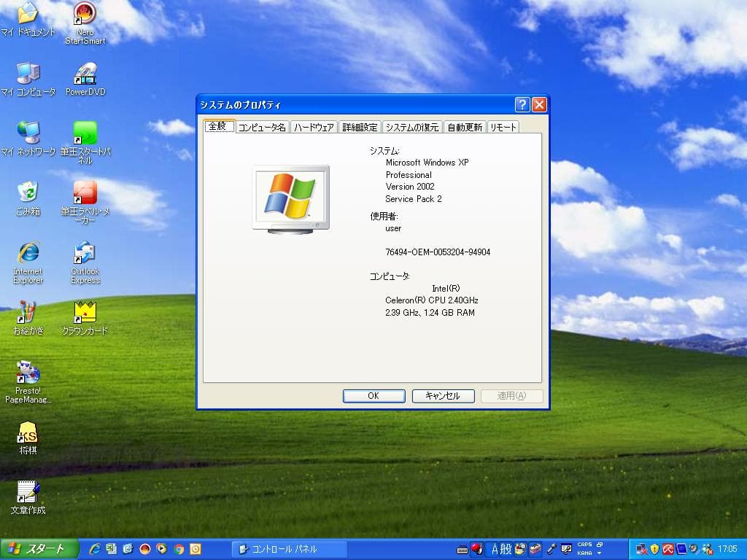
Task: Switch to the コンピュータ名 tab
Action: tap(260, 126)
